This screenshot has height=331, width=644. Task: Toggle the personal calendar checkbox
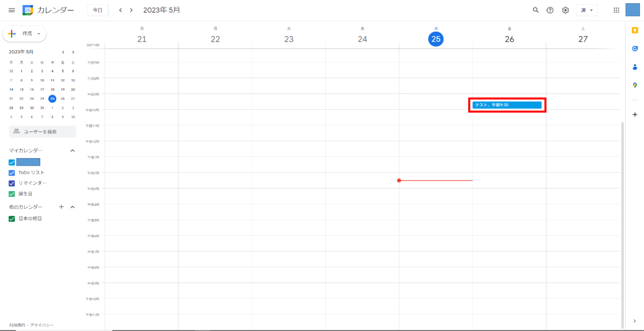click(12, 162)
